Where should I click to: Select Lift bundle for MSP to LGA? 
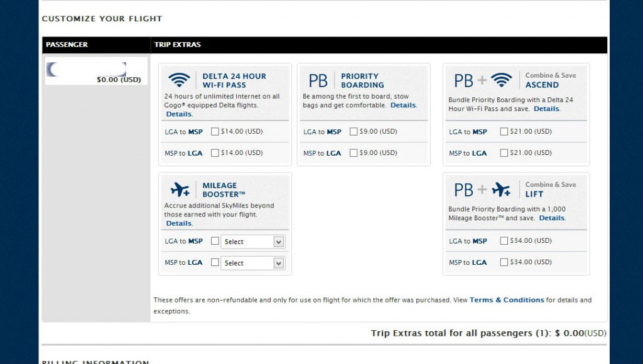504,262
